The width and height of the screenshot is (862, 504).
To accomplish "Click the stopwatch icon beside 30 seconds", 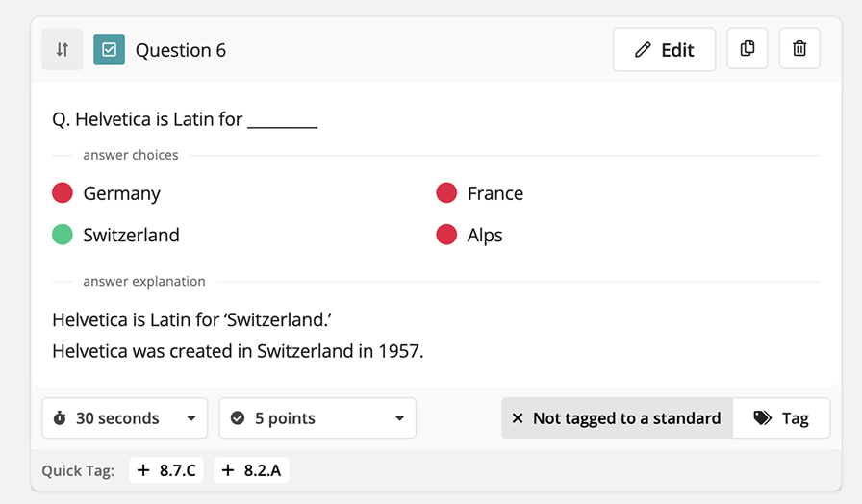I will [60, 418].
